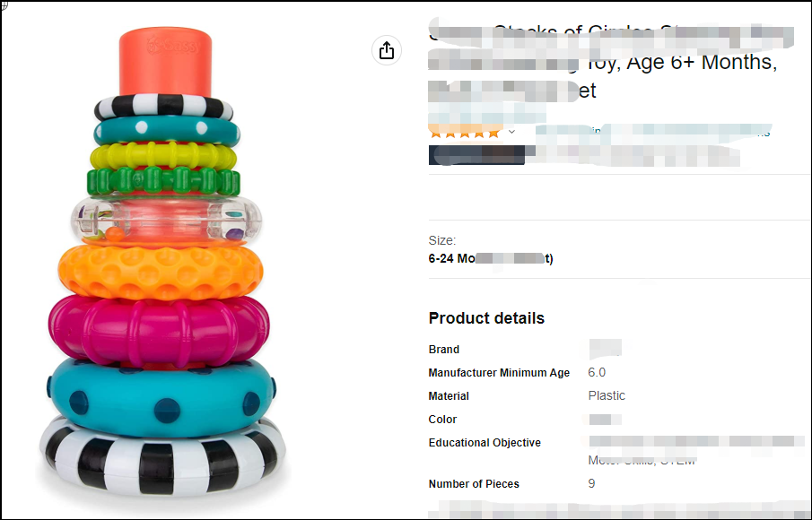This screenshot has height=520, width=812.
Task: Select the 6-24 Months size option
Action: [x=491, y=258]
